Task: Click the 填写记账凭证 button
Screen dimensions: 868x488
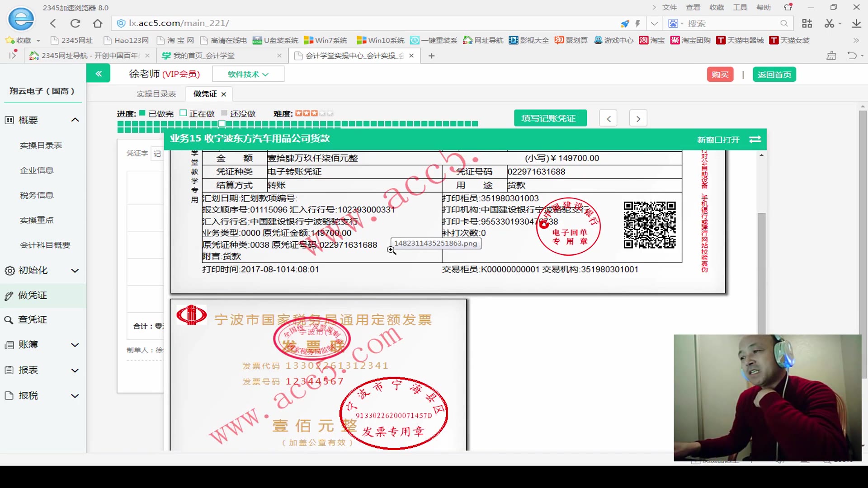Action: coord(550,118)
